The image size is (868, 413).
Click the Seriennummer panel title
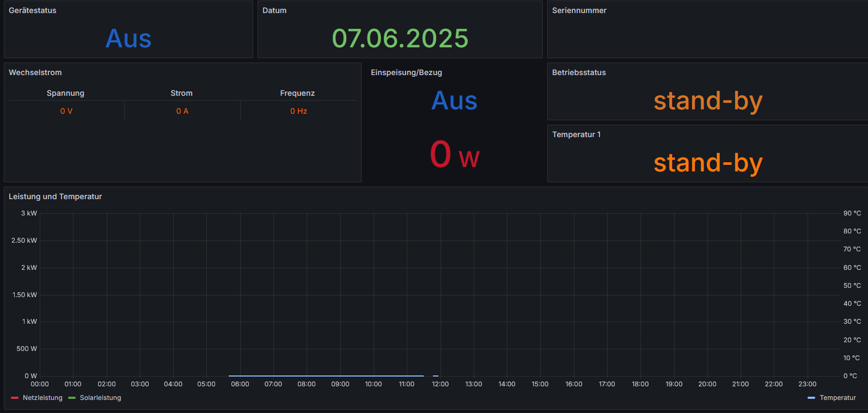click(579, 10)
